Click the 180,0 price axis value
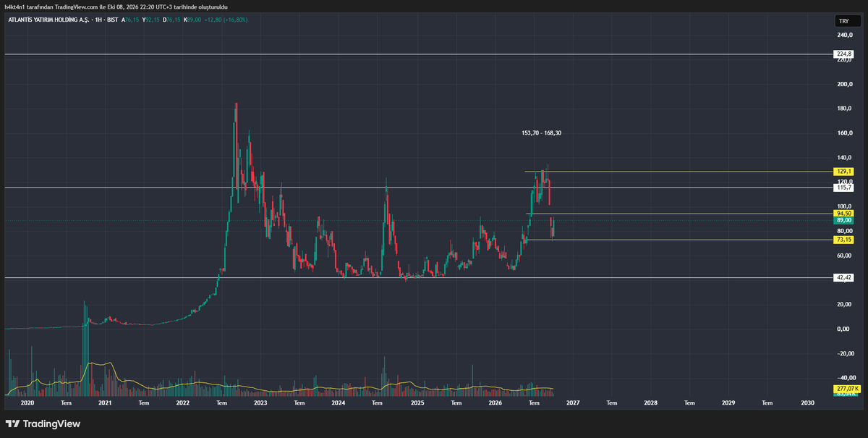The width and height of the screenshot is (868, 438). [843, 109]
